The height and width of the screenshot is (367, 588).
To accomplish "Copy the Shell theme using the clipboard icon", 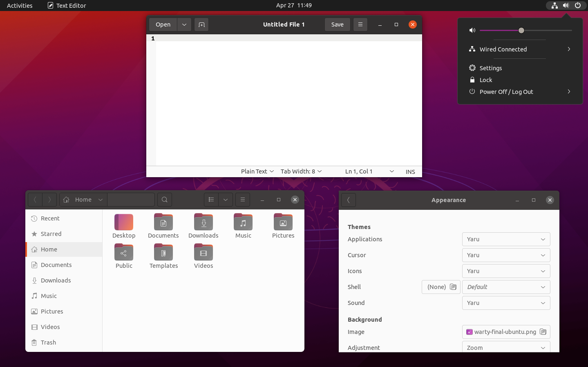I will (x=454, y=287).
